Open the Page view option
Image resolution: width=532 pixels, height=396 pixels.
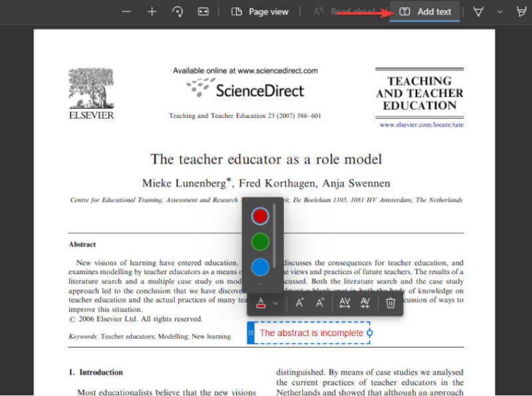(x=259, y=11)
